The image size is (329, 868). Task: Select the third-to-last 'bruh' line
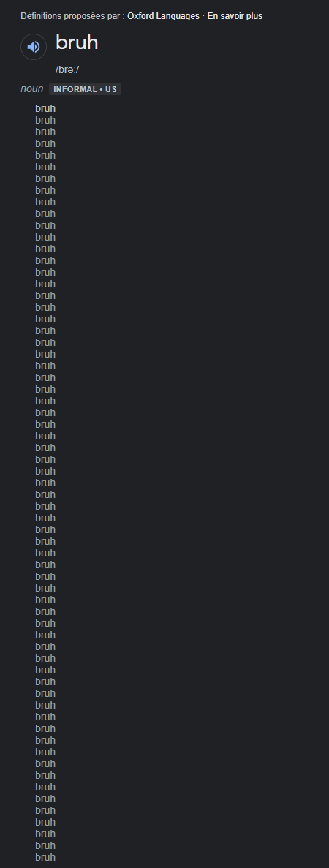coord(45,834)
